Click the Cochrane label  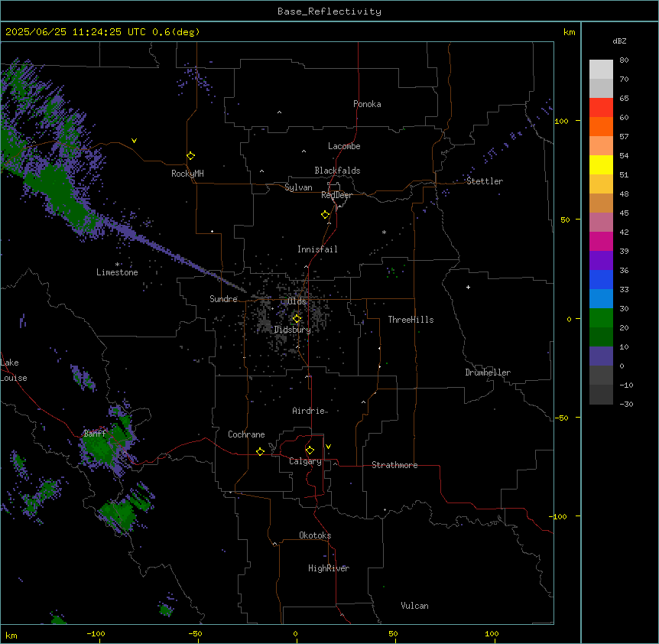pyautogui.click(x=246, y=434)
